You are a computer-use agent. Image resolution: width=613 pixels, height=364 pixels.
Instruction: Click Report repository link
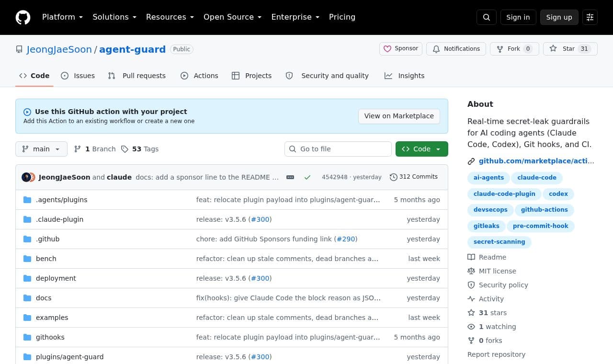[496, 354]
